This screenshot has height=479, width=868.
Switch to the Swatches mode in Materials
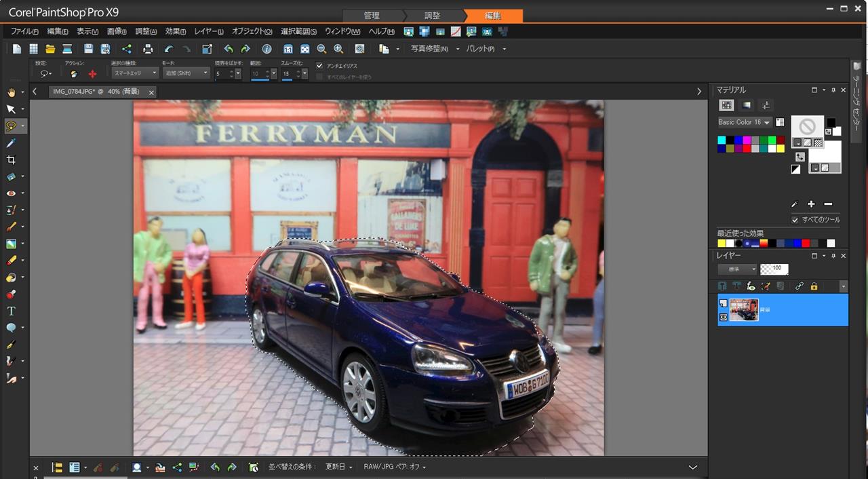coord(726,105)
